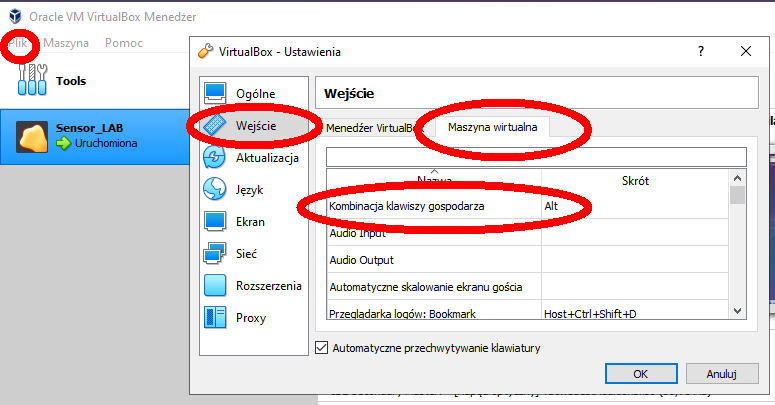This screenshot has height=405, width=775.
Task: Open the Maszyna menu
Action: [x=66, y=43]
